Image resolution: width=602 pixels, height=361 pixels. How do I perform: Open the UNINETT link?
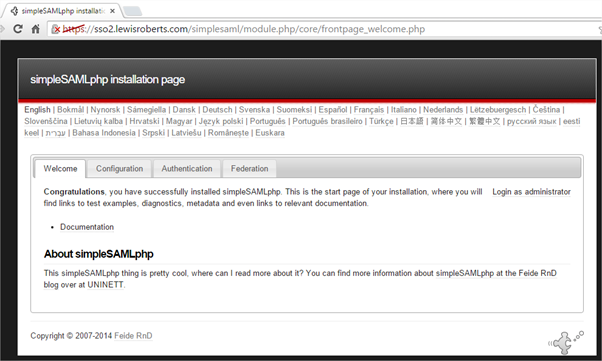point(106,285)
